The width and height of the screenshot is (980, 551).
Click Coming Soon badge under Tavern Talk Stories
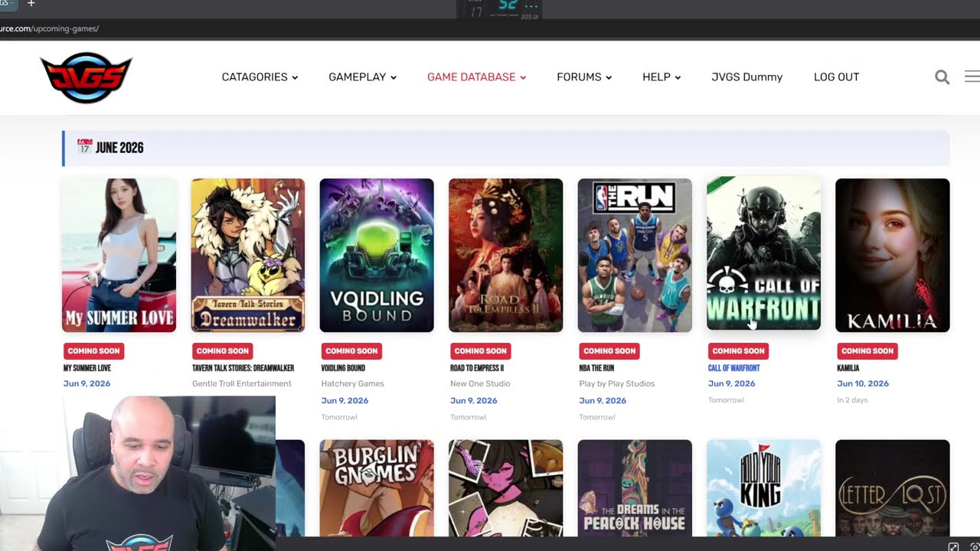click(222, 350)
